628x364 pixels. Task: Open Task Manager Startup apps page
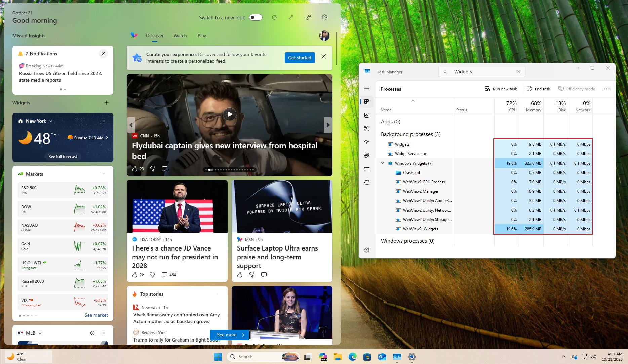click(x=367, y=142)
